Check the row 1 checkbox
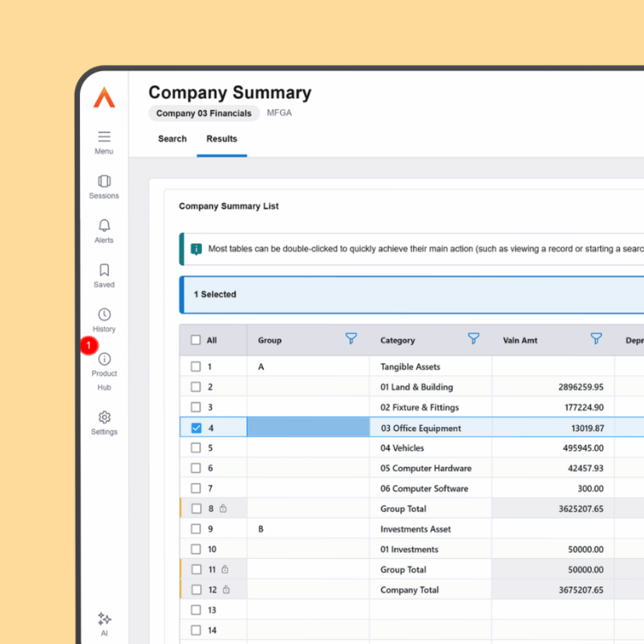Screen dimensions: 644x644 [196, 367]
